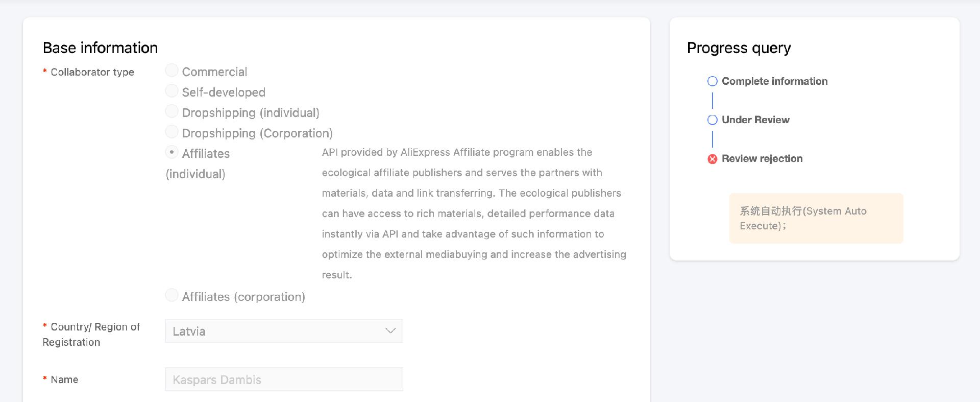Click the Under Review step label
This screenshot has height=402, width=980.
pos(755,120)
